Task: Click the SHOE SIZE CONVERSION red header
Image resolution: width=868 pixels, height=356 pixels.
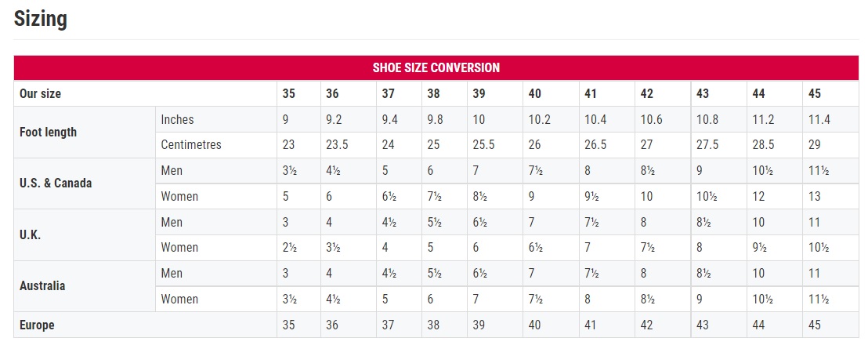Action: [x=436, y=67]
